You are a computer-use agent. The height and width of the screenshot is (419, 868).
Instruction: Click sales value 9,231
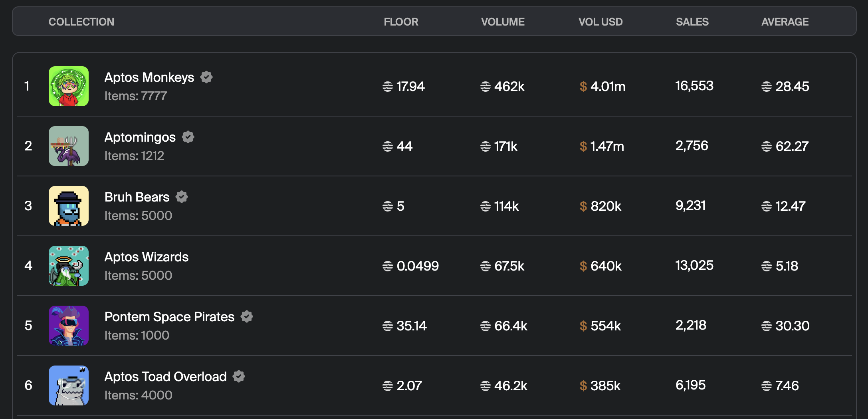[x=691, y=206]
